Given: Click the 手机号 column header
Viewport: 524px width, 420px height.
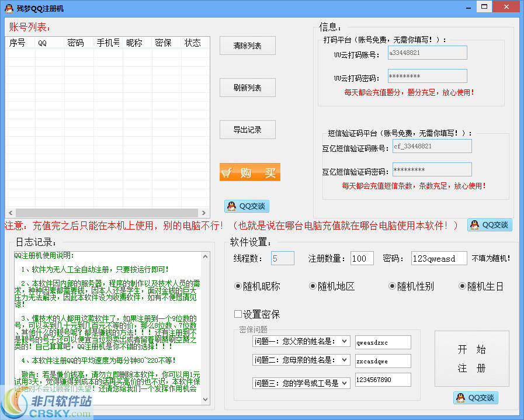Looking at the screenshot, I should pos(108,43).
